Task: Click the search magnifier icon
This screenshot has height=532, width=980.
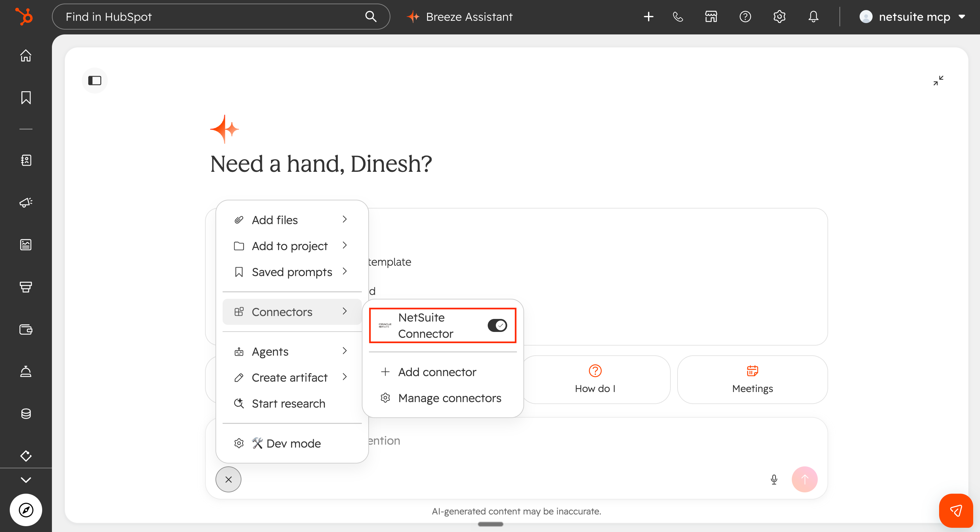Action: tap(371, 17)
